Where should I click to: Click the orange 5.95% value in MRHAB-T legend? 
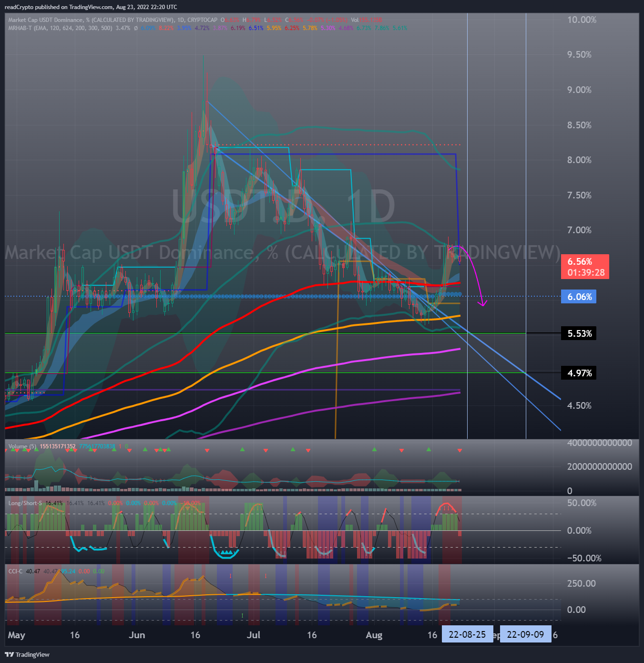click(x=274, y=28)
